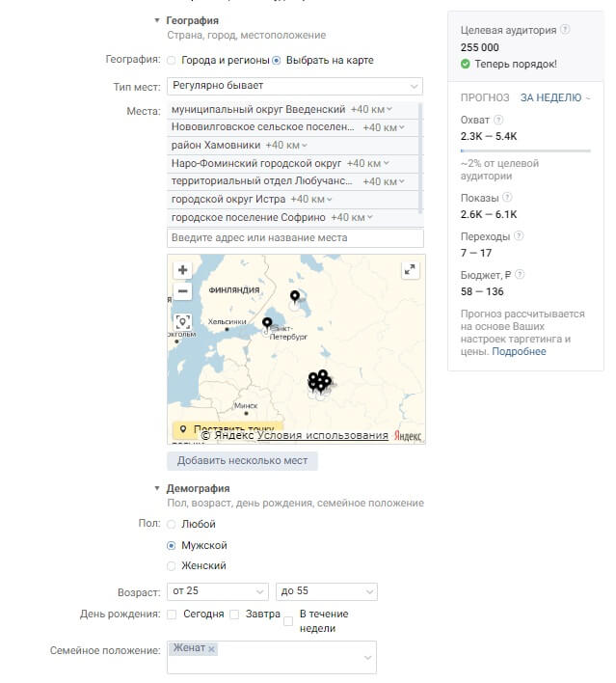This screenshot has width=616, height=683.
Task: Choose Мужской gender option
Action: pyautogui.click(x=172, y=545)
